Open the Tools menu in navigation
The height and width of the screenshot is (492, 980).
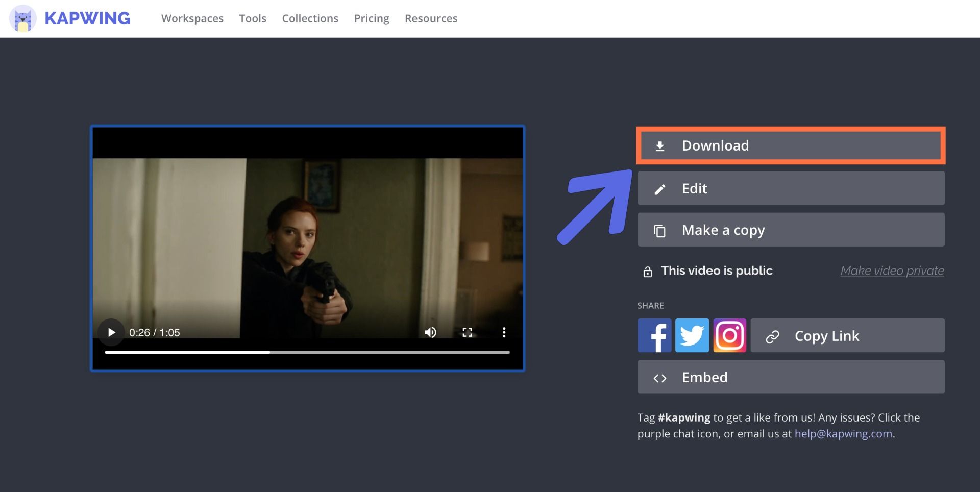[253, 18]
